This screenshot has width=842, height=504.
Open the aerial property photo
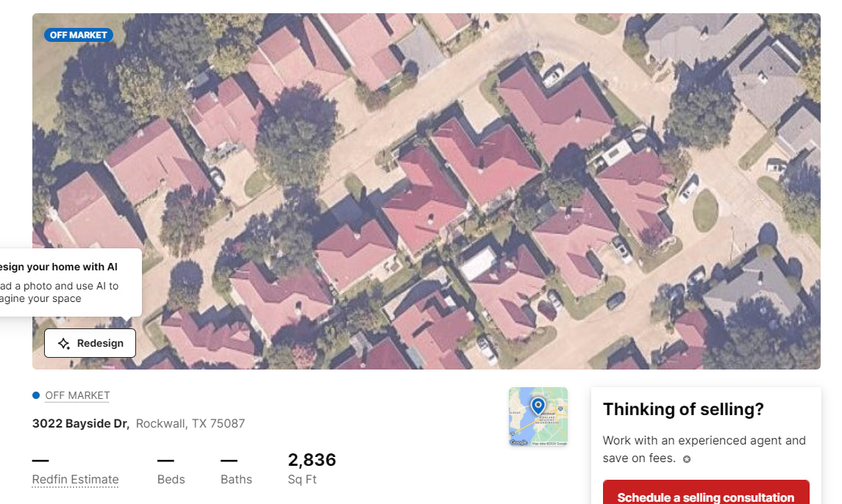tap(427, 191)
